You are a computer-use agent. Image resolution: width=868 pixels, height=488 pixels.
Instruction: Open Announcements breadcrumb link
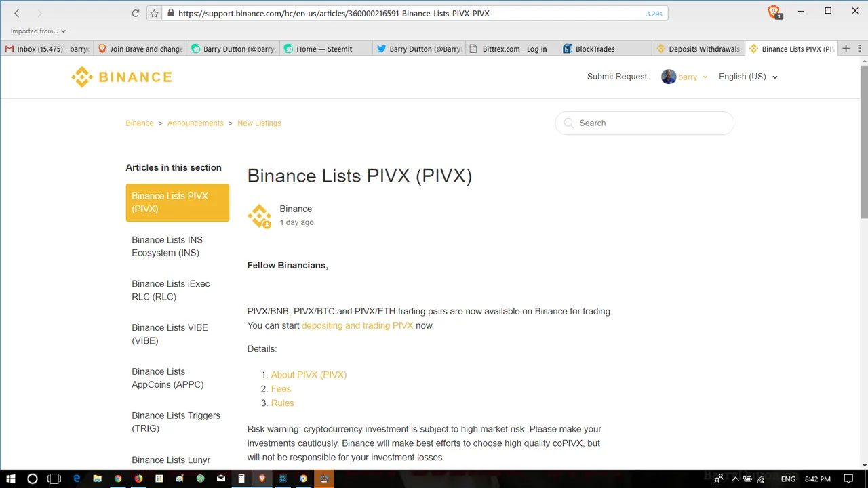pyautogui.click(x=195, y=123)
